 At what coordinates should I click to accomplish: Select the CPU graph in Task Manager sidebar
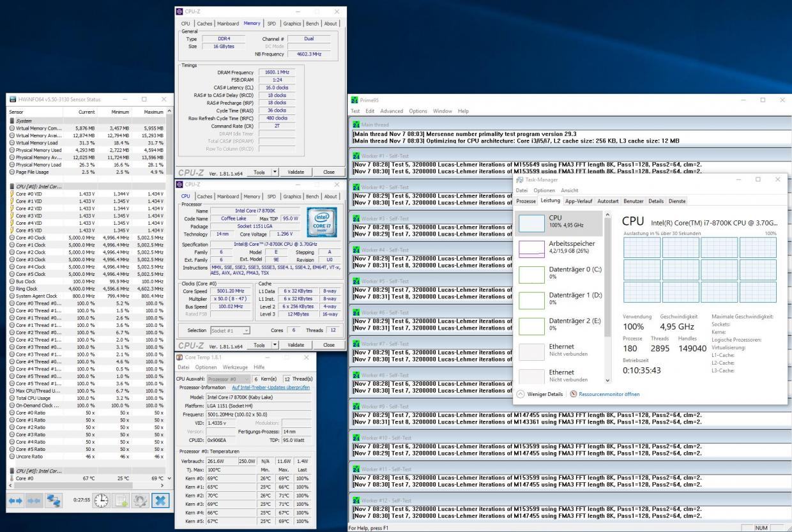[530, 223]
